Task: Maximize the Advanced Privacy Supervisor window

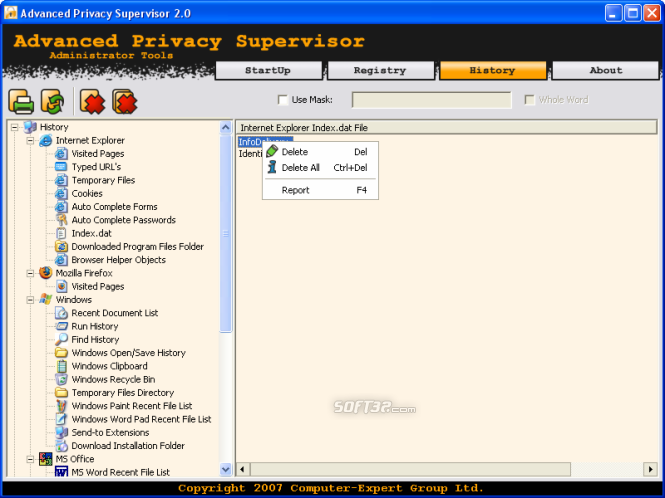Action: tap(632, 13)
